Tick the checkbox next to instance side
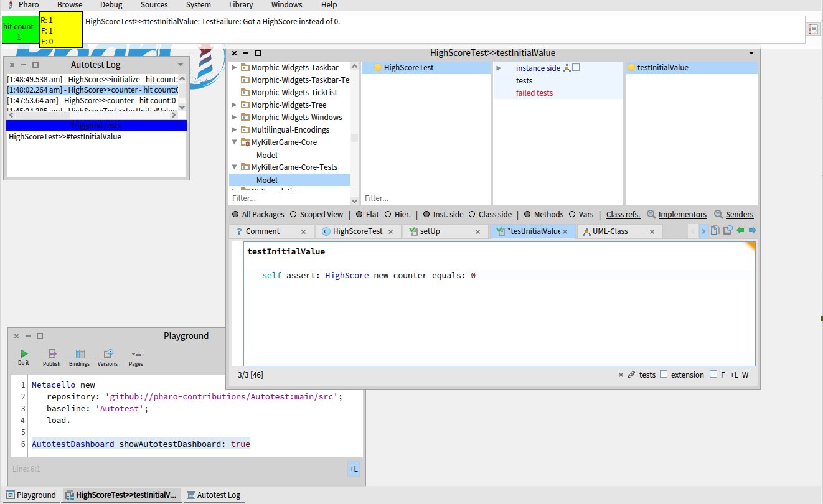This screenshot has height=504, width=823. coord(576,68)
